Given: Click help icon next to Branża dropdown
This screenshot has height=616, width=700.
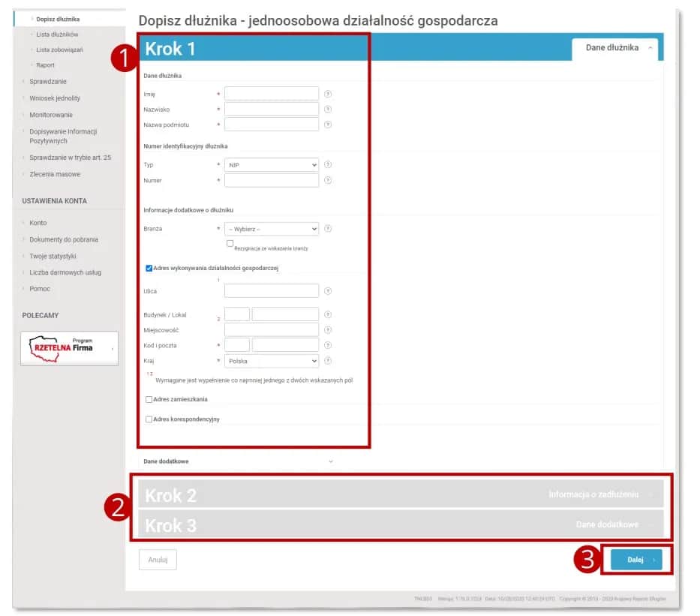Looking at the screenshot, I should click(328, 229).
